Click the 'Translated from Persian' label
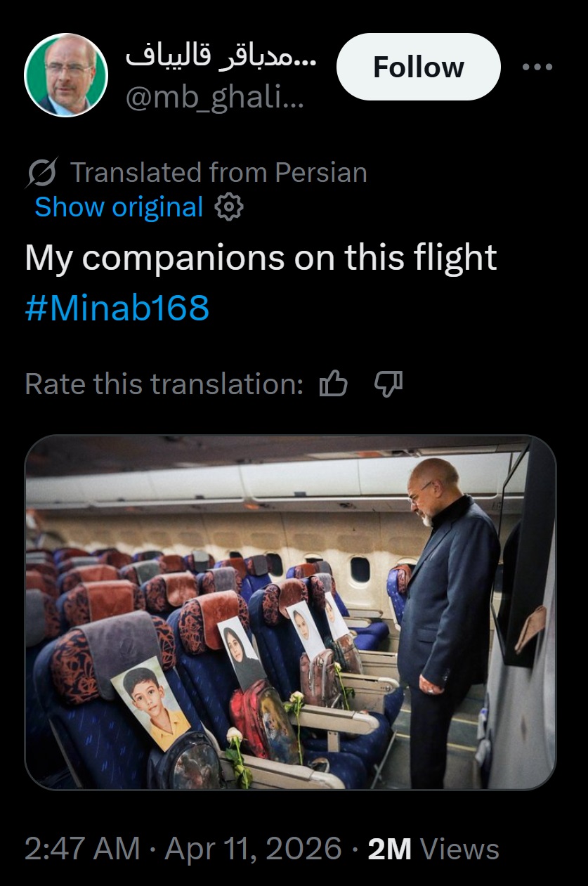Image resolution: width=588 pixels, height=886 pixels. click(218, 173)
